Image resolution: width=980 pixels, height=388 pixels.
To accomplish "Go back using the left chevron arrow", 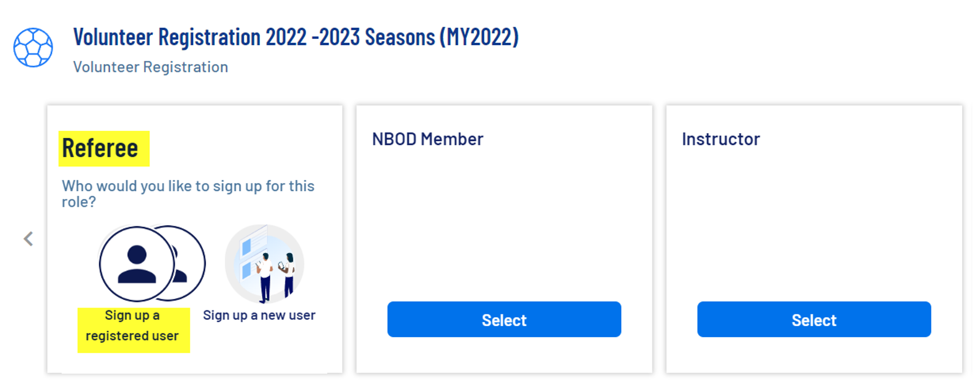I will pyautogui.click(x=28, y=239).
